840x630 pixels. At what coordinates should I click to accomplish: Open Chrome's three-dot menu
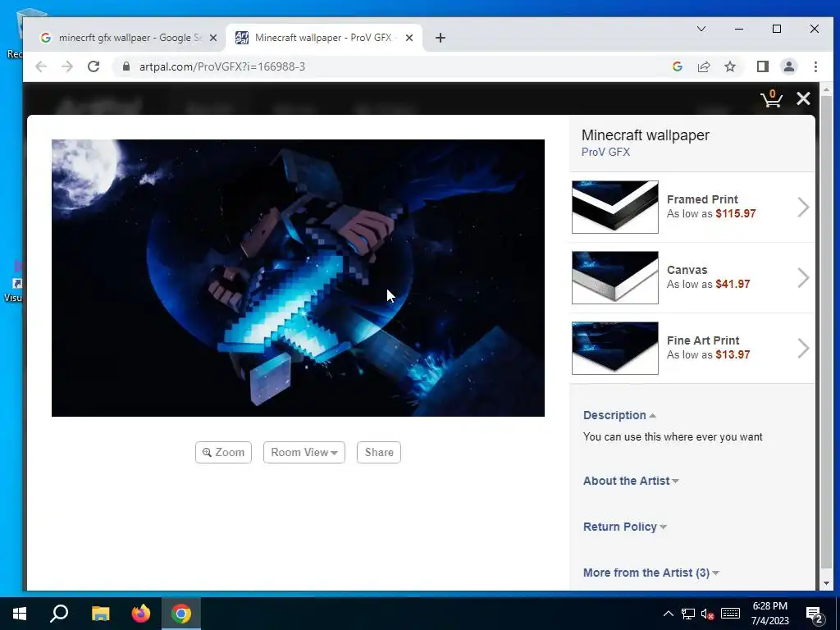coord(815,66)
